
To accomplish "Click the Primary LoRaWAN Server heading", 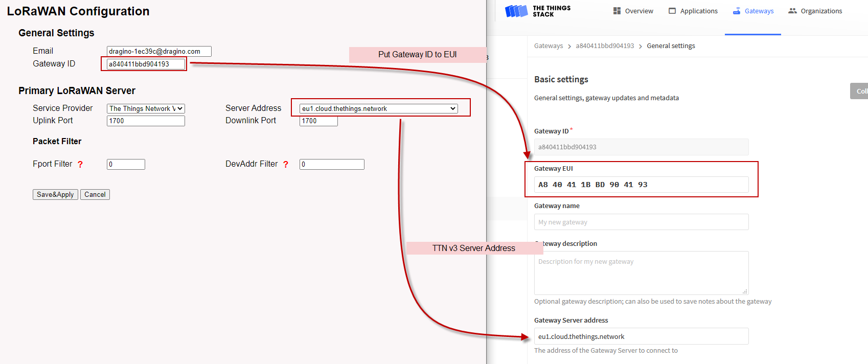I will 77,90.
